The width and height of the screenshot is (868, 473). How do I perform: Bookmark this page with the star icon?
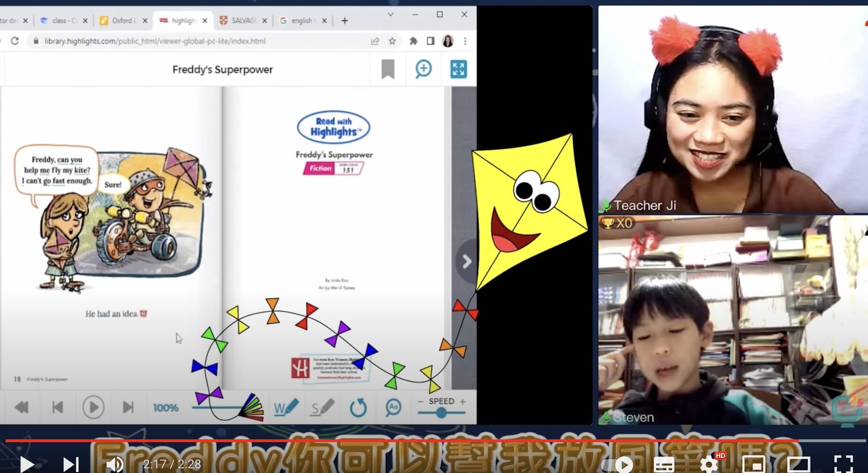392,41
